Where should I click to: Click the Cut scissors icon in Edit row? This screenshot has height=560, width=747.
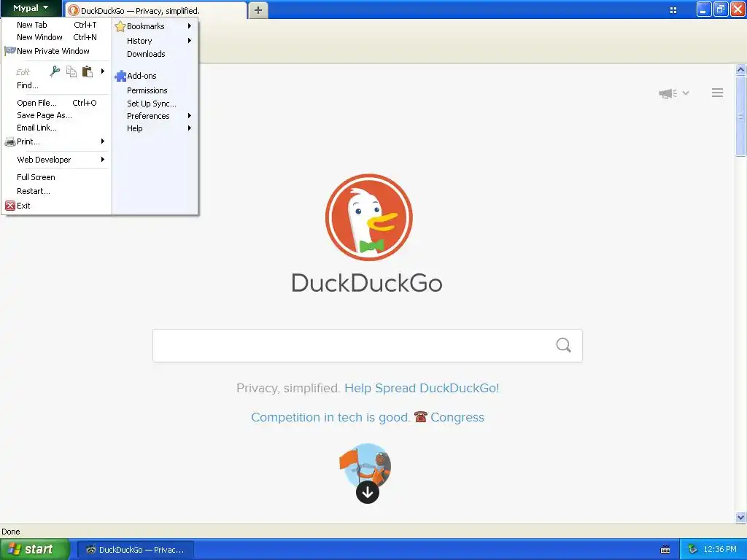click(x=55, y=71)
